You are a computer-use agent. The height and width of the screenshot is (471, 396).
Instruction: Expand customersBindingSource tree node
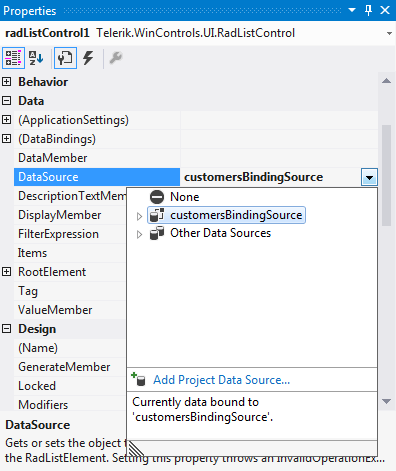tap(139, 216)
